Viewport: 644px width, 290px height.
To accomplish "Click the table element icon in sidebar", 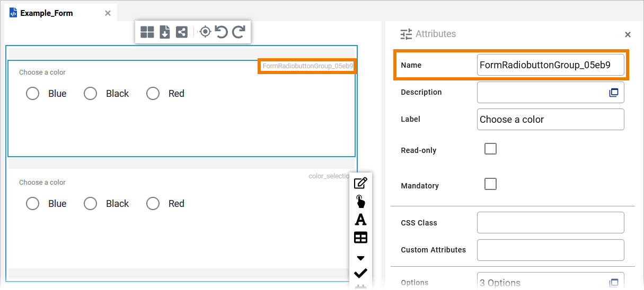I will coord(360,238).
